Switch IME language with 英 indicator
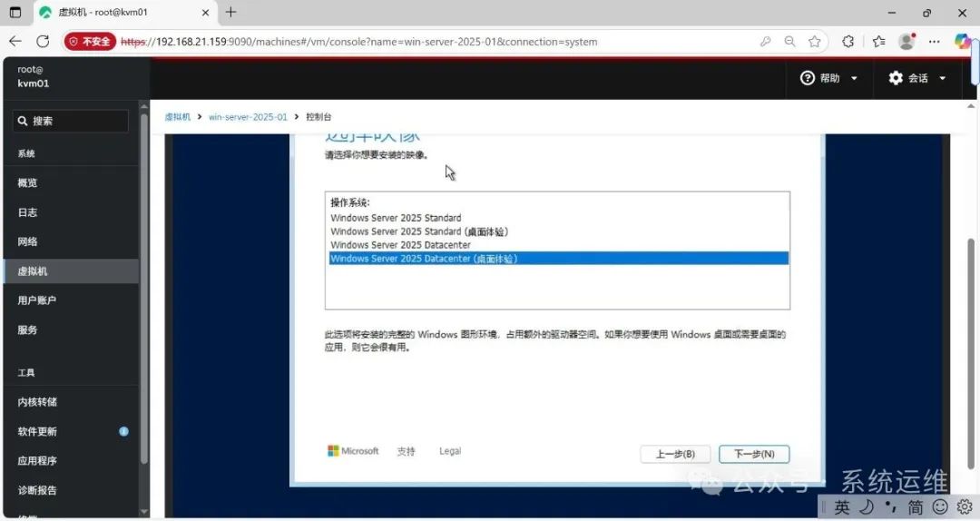980x521 pixels. click(842, 506)
